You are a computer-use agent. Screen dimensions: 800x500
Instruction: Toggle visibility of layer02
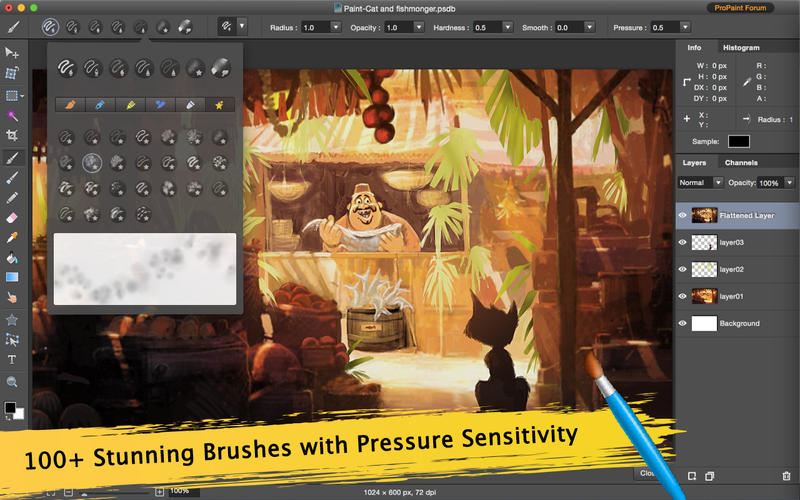coord(683,269)
